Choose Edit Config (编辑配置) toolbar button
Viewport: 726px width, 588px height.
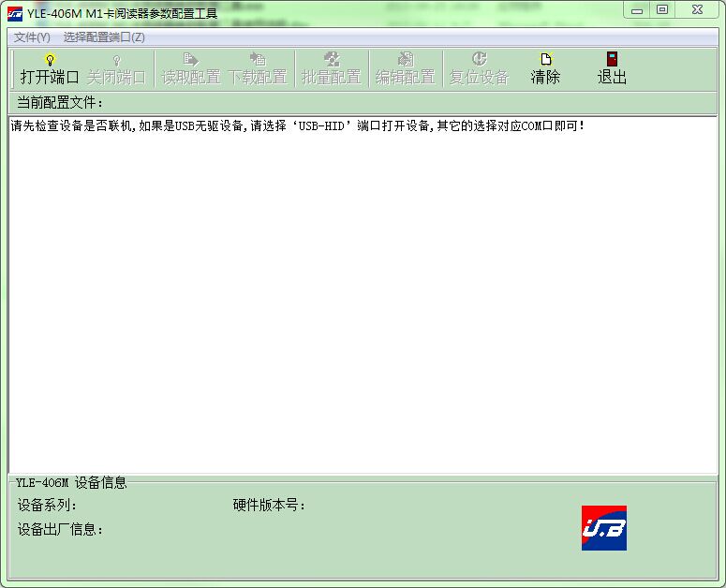(405, 68)
